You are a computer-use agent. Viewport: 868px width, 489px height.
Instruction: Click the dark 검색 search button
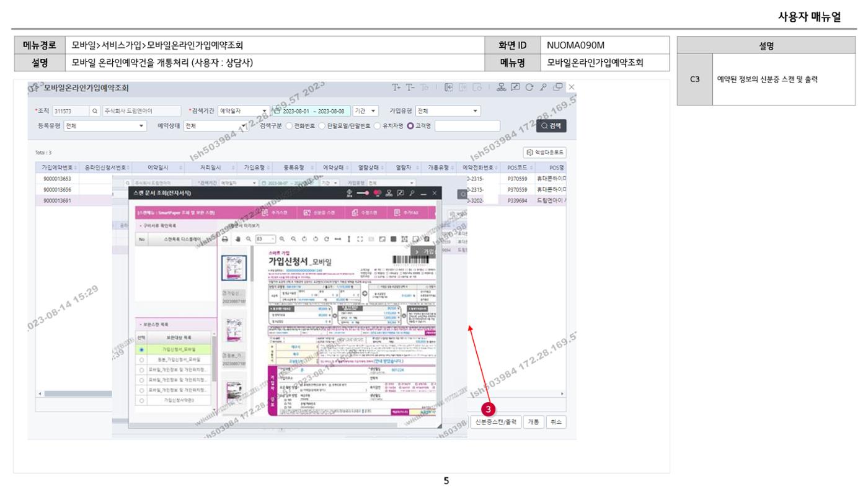point(551,126)
